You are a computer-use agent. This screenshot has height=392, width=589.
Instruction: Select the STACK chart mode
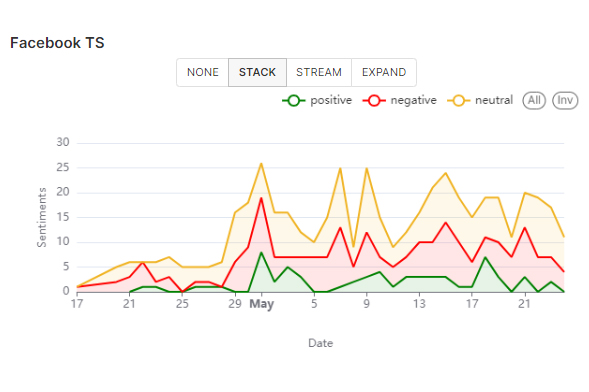(257, 72)
